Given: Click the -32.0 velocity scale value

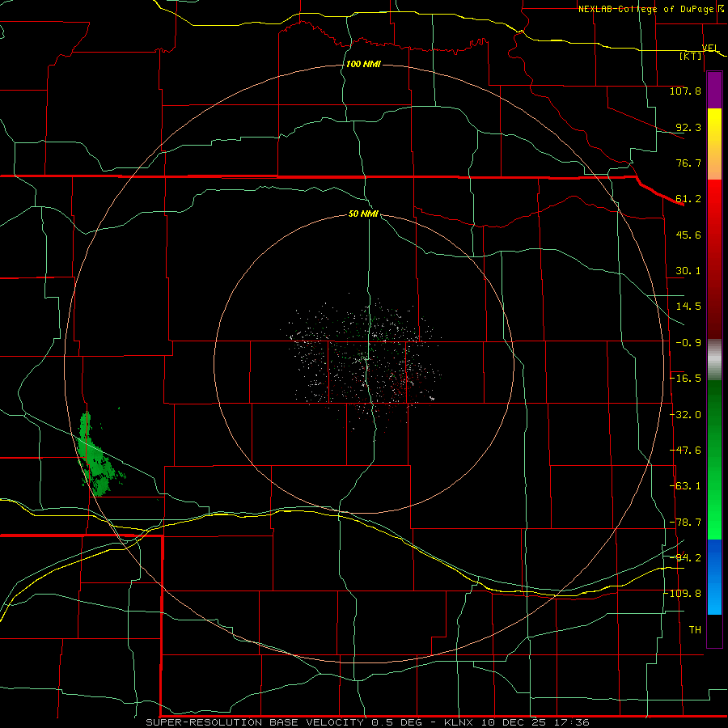Looking at the screenshot, I should (x=685, y=415).
